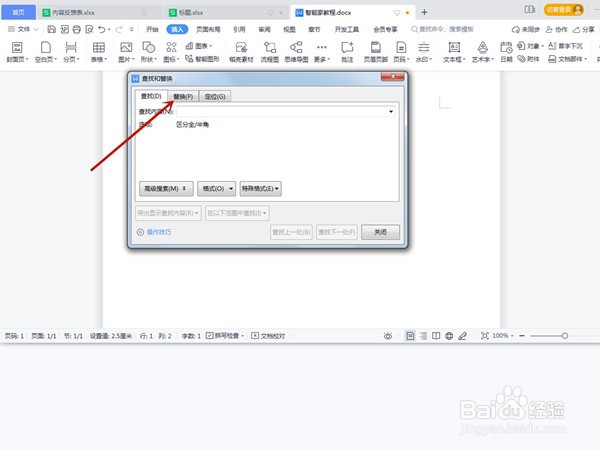Insert smart graphic (智能图形)

202,59
